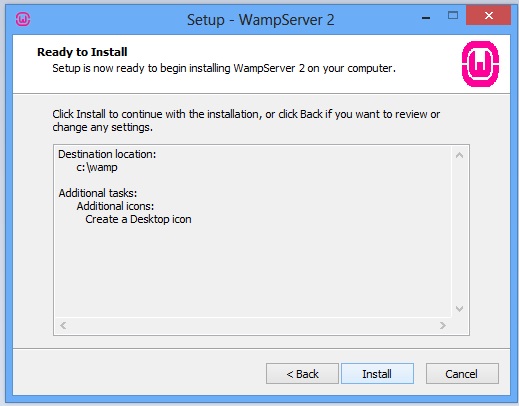Click the horizontal scrollbar track in summary
Screen dimensions: 519x406
click(x=253, y=325)
